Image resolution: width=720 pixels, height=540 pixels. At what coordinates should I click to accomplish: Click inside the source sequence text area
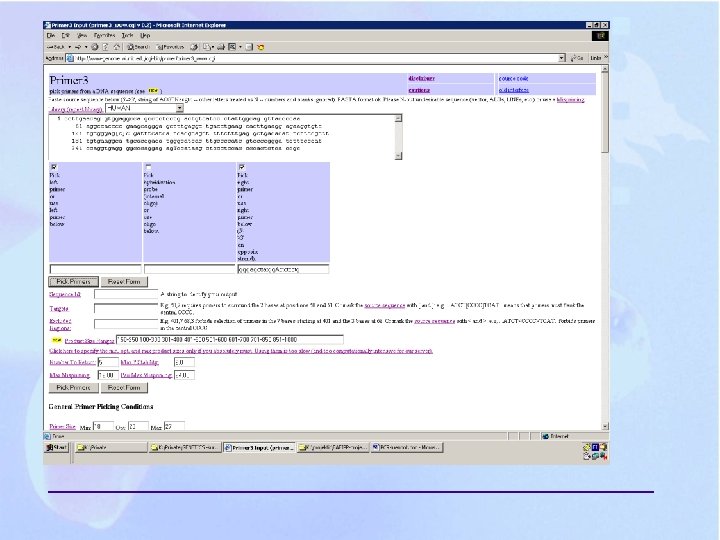tap(222, 137)
